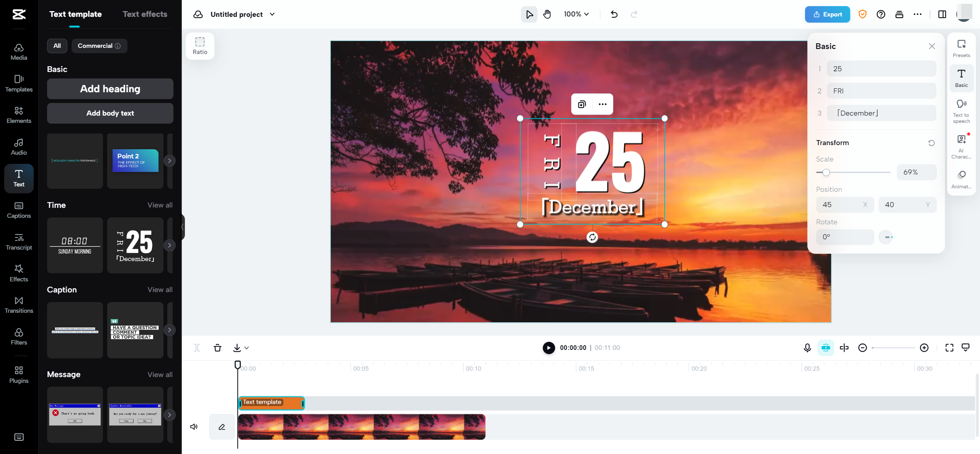Select the Presets panel on the right
This screenshot has height=454, width=980.
pyautogui.click(x=962, y=48)
